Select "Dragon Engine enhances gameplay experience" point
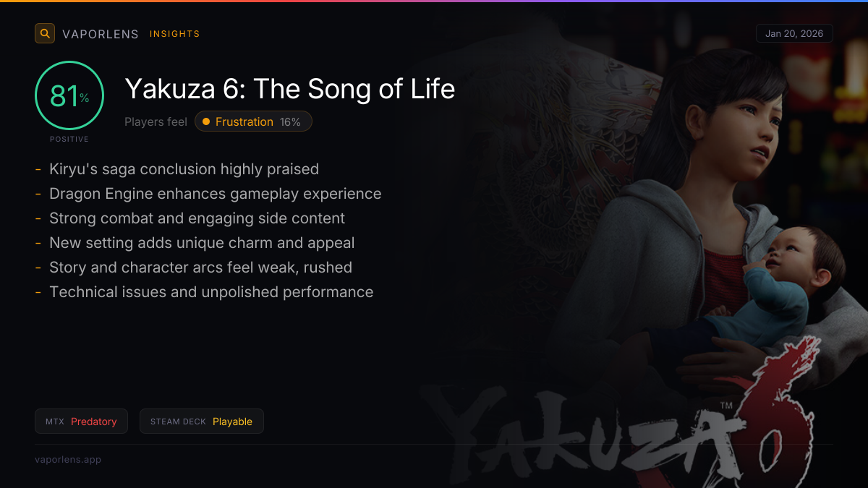 click(x=215, y=194)
